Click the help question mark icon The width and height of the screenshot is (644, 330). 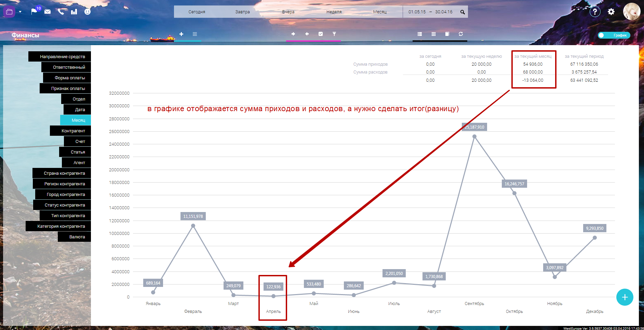pyautogui.click(x=595, y=12)
